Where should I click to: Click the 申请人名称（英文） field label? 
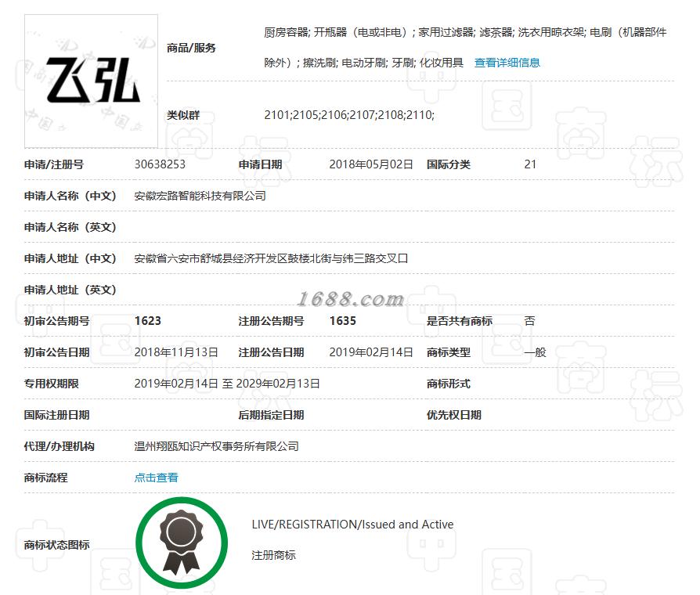point(70,227)
